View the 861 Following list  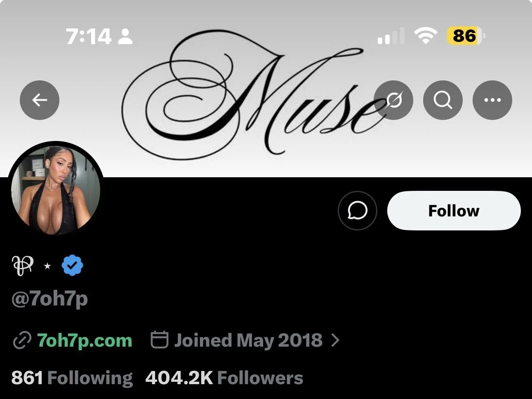point(72,378)
